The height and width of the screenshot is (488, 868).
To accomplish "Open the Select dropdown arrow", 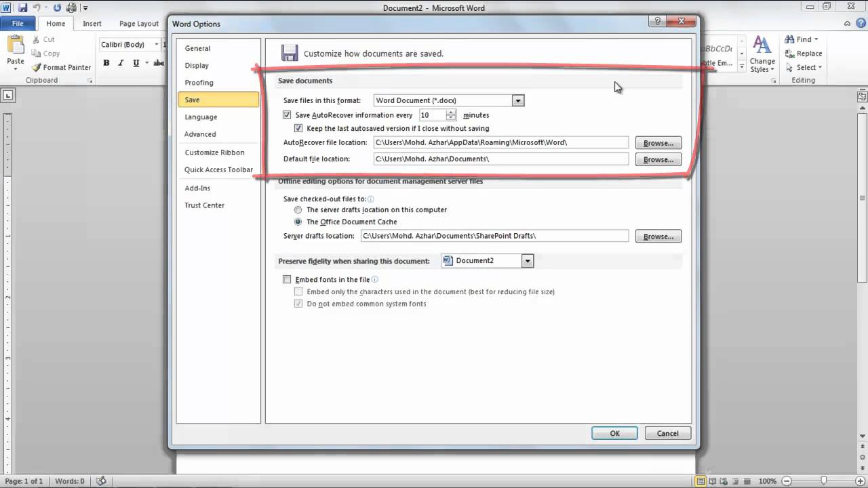I will pyautogui.click(x=820, y=67).
